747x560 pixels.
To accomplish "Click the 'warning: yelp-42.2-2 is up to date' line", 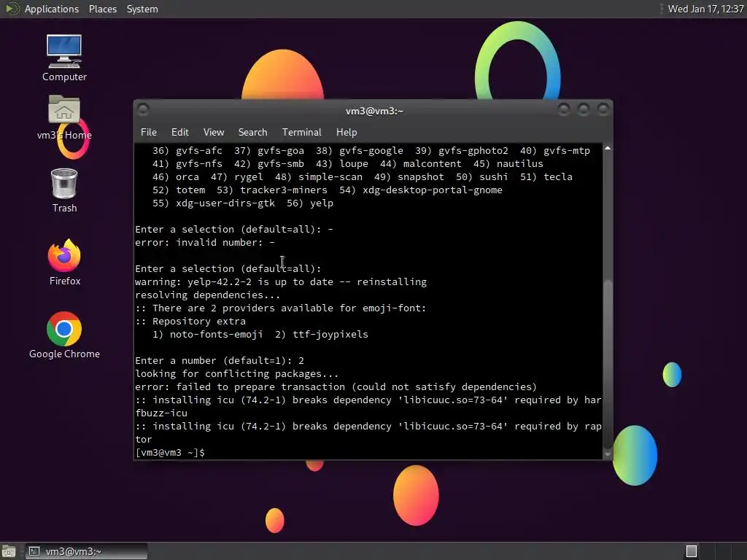I will (281, 282).
